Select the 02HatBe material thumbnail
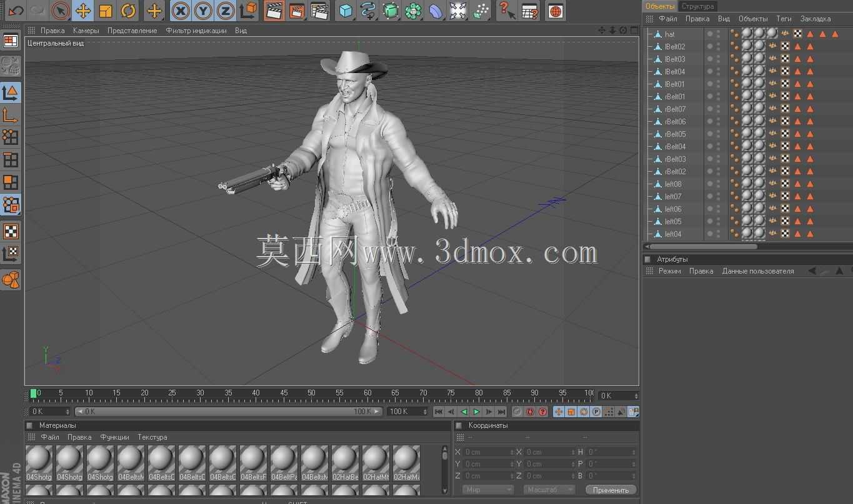This screenshot has width=853, height=504. 345,463
